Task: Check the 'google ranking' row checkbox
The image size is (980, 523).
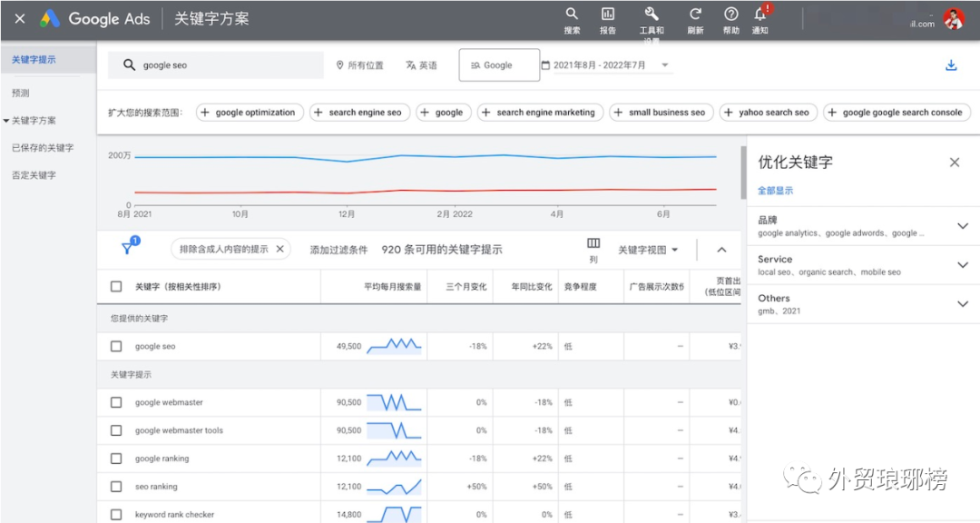Action: click(116, 459)
